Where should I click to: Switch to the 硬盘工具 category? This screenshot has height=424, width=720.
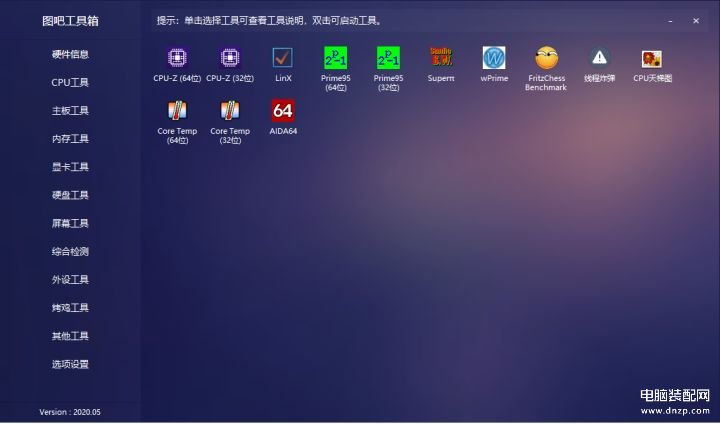pos(70,195)
